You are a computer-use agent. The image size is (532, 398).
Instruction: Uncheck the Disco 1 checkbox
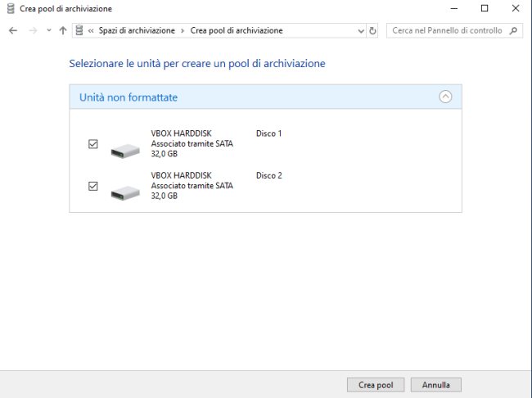(93, 144)
